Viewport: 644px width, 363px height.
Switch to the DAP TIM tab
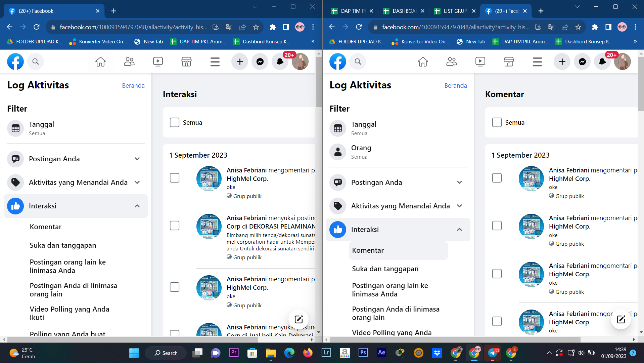point(352,11)
